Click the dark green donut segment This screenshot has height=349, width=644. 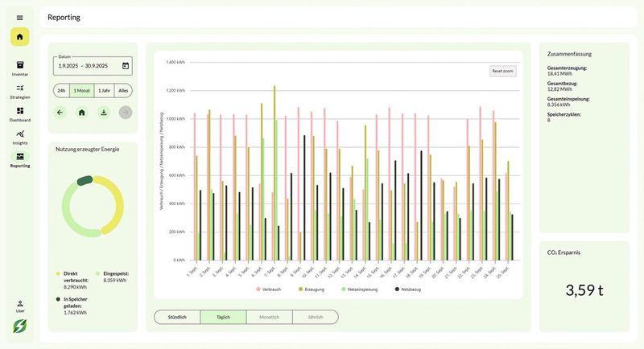pos(85,180)
